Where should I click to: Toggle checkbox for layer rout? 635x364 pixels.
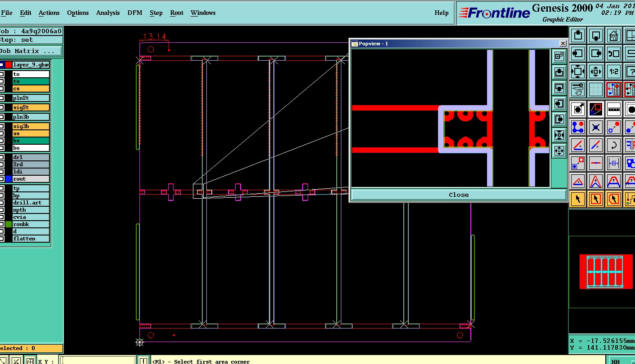pos(2,179)
